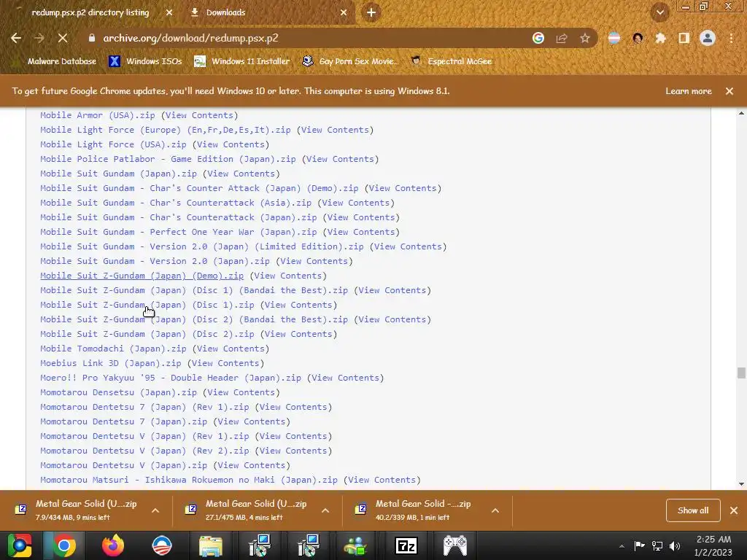Open network status tray icon

(657, 546)
